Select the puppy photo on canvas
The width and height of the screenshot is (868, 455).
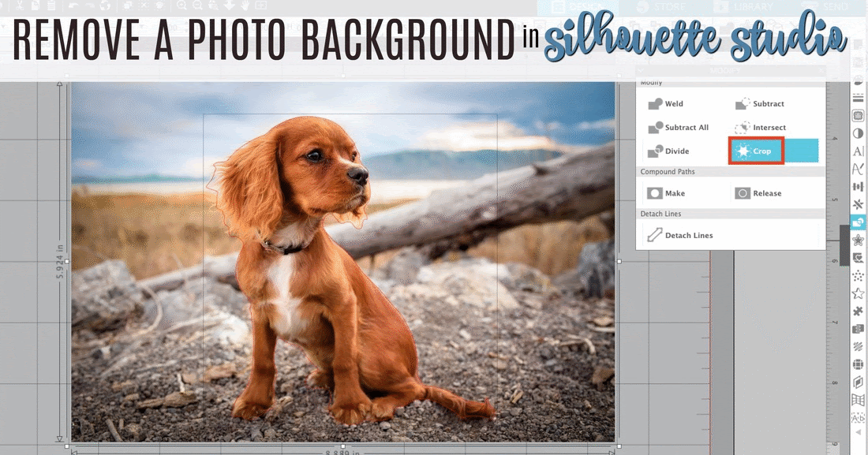point(342,261)
